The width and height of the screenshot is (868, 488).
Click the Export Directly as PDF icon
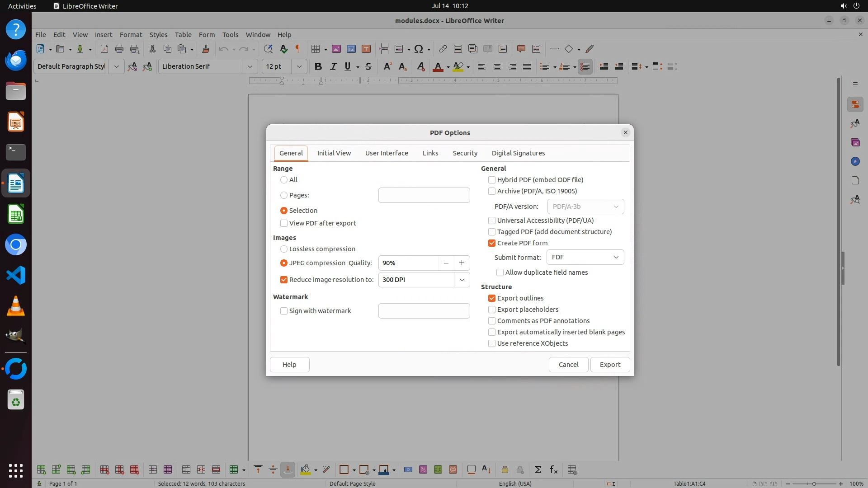click(104, 49)
